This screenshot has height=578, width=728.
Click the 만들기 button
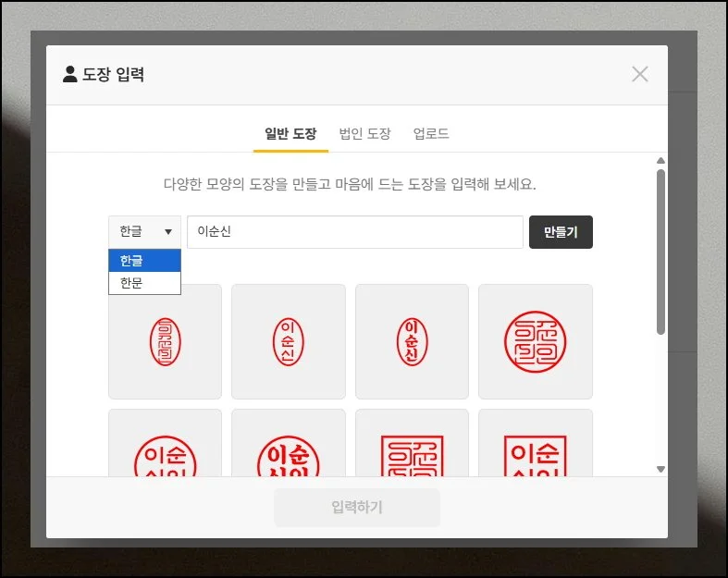561,232
